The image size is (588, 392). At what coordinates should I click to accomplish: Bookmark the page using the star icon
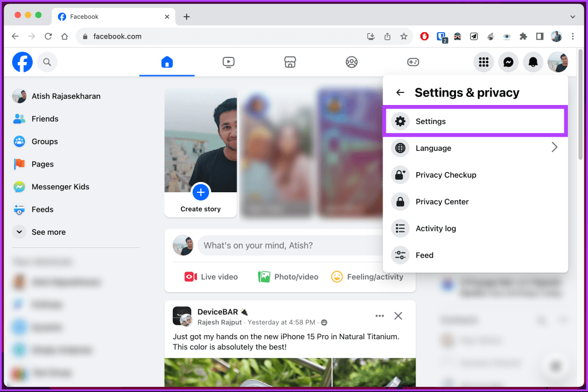point(404,36)
